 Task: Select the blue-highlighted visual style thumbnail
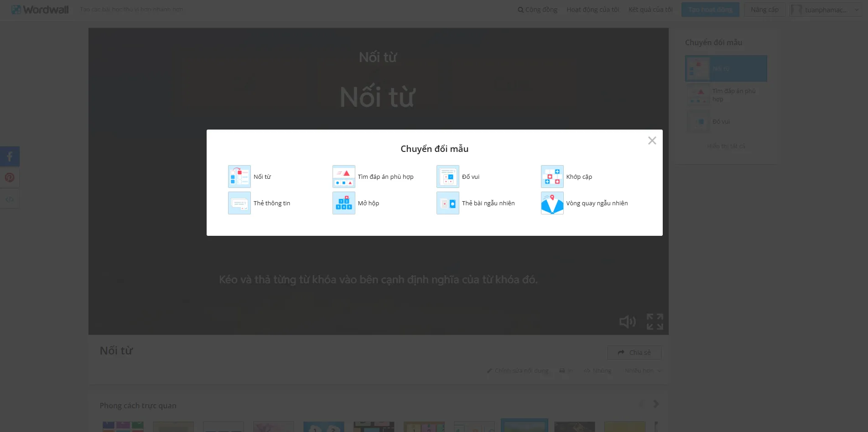[x=524, y=426]
